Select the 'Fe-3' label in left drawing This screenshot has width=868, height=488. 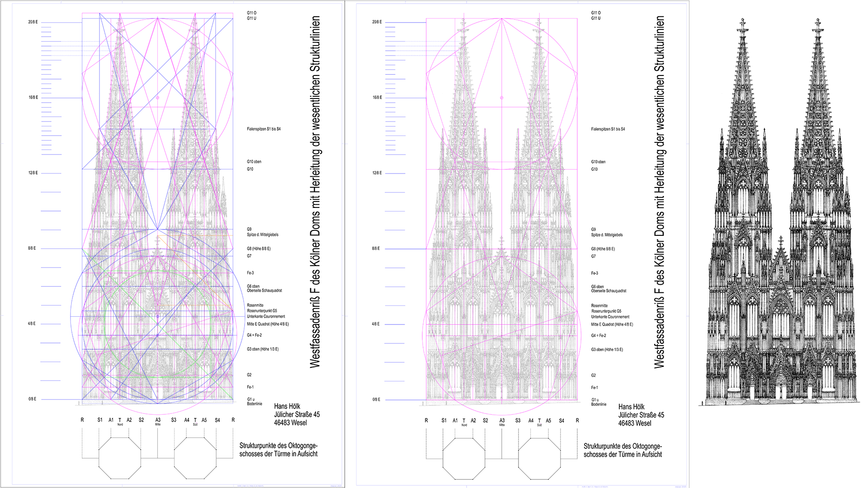(250, 273)
